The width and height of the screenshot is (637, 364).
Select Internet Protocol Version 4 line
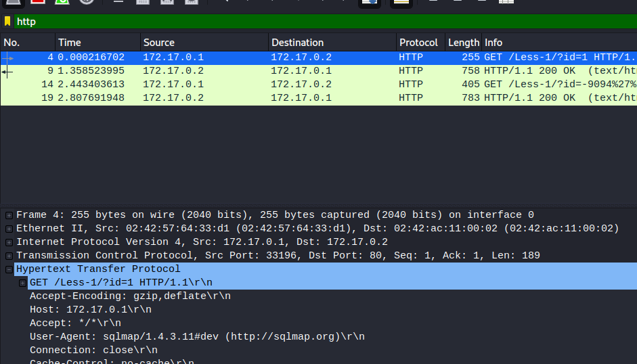pyautogui.click(x=202, y=242)
